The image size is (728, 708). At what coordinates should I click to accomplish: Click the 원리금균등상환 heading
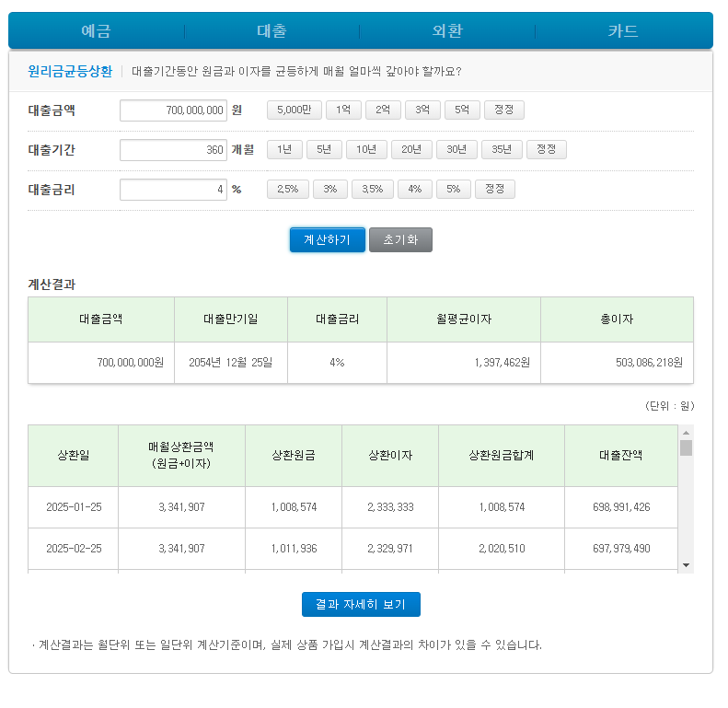coord(70,72)
